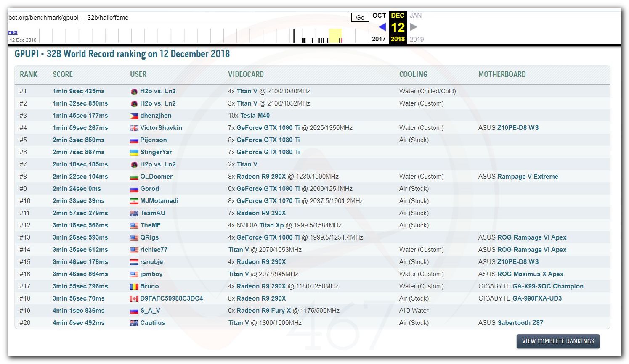Screen dimensions: 629x364
Task: Select the 2019 year in Wayback toolbar
Action: [417, 39]
